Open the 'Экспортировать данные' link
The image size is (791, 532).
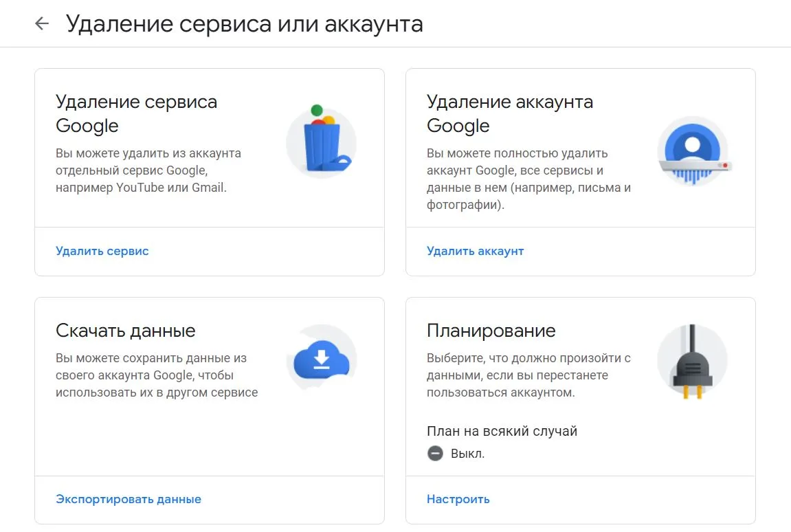click(128, 499)
